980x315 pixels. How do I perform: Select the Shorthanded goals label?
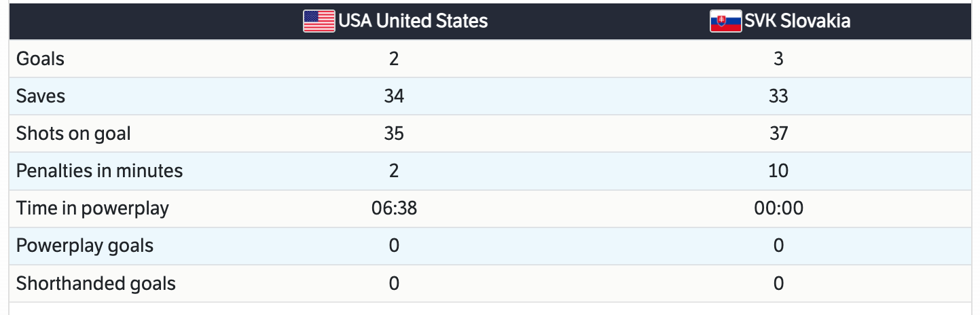96,283
